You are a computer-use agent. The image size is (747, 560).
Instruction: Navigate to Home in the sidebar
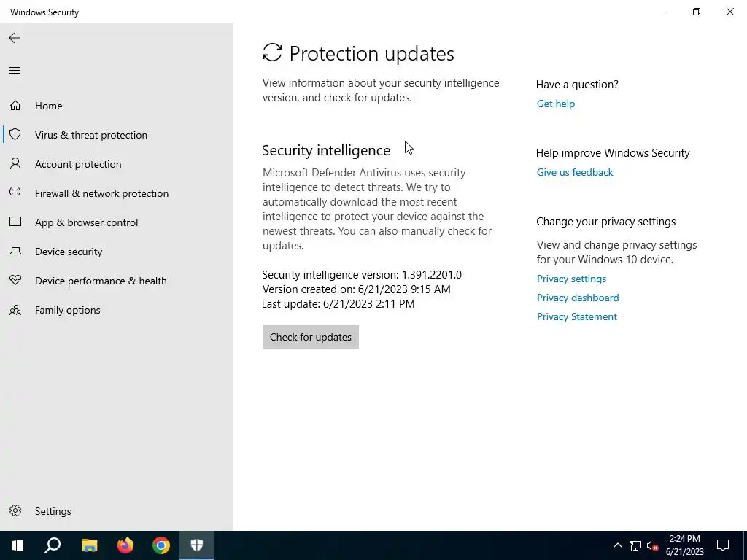pyautogui.click(x=49, y=106)
